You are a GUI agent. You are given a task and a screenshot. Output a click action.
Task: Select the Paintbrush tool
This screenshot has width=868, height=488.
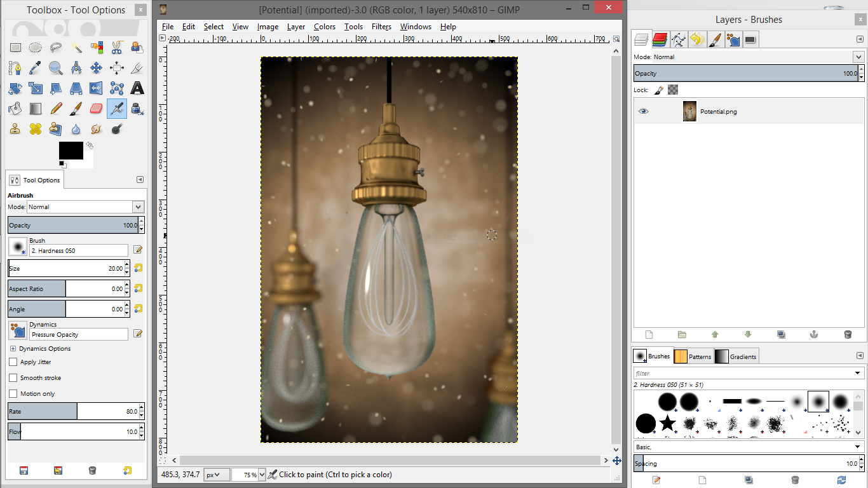click(75, 109)
